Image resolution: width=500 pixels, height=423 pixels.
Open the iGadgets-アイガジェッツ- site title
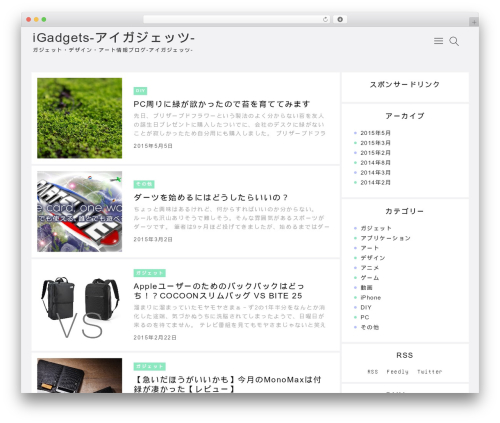pos(113,38)
